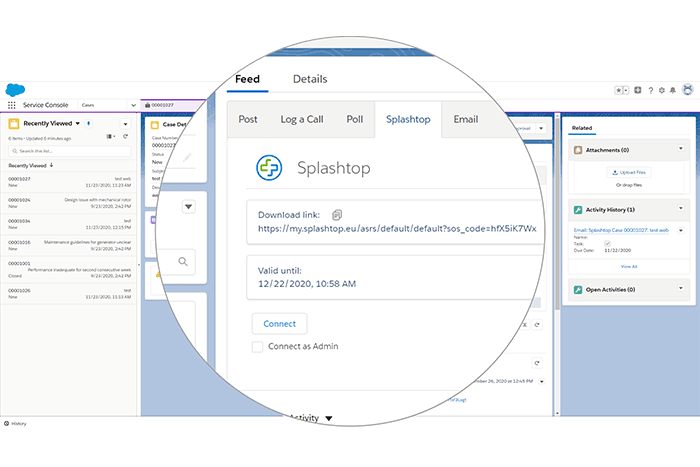Click the Connect button

[279, 324]
